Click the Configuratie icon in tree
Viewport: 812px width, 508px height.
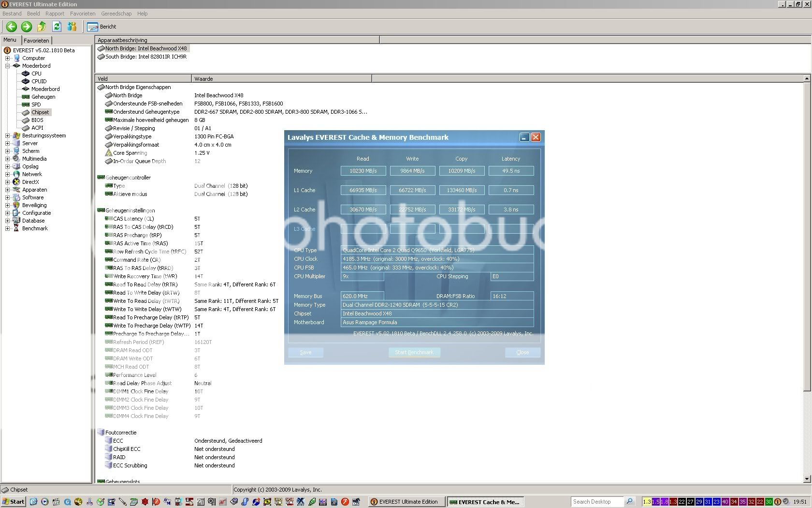(x=16, y=213)
